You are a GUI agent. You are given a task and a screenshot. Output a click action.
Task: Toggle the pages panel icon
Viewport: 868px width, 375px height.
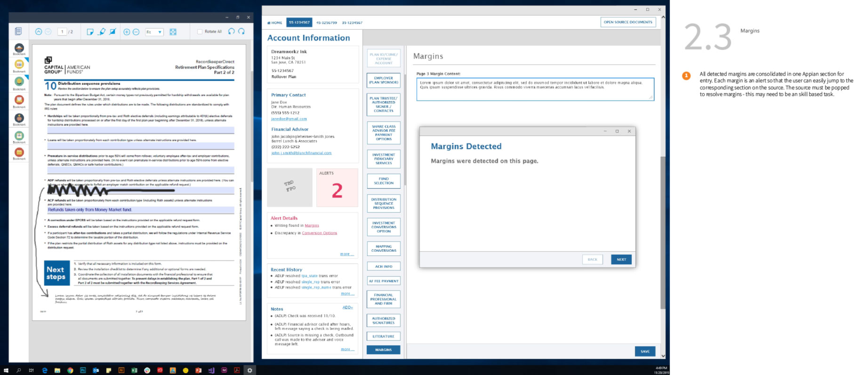(18, 32)
